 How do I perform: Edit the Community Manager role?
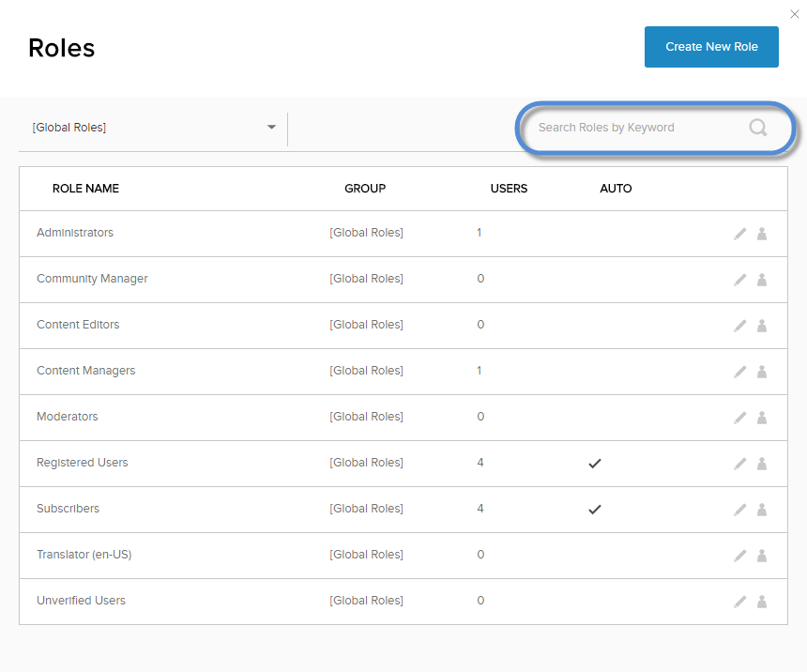pos(739,280)
